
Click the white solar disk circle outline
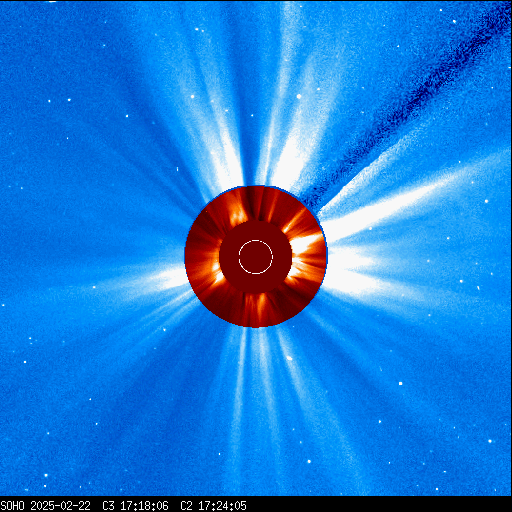pos(256,257)
